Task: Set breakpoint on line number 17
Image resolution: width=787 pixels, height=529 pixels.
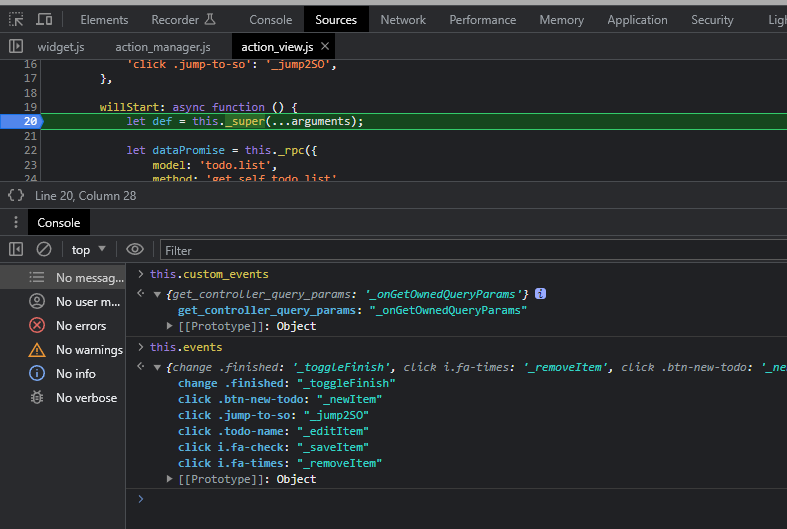Action: [x=30, y=78]
